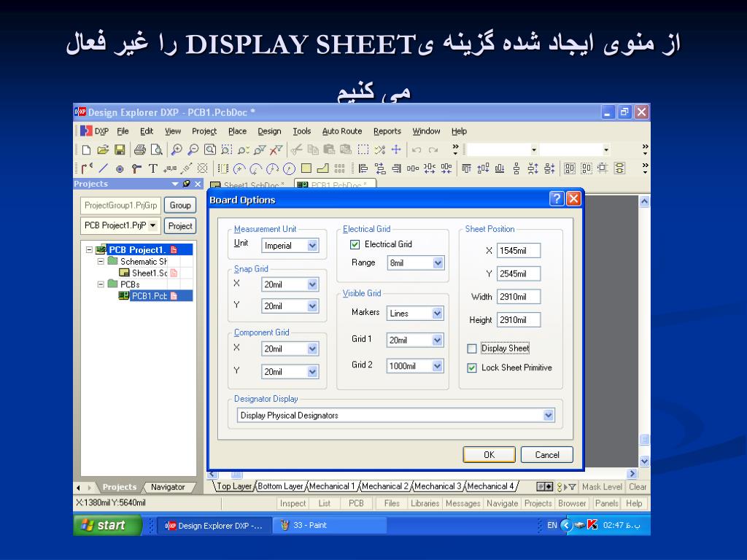Select Sheet1 schematic in project tree
The height and width of the screenshot is (560, 747).
pyautogui.click(x=149, y=273)
